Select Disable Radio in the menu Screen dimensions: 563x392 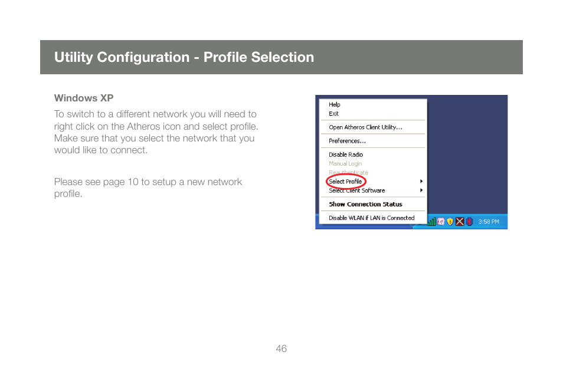[x=373, y=154]
